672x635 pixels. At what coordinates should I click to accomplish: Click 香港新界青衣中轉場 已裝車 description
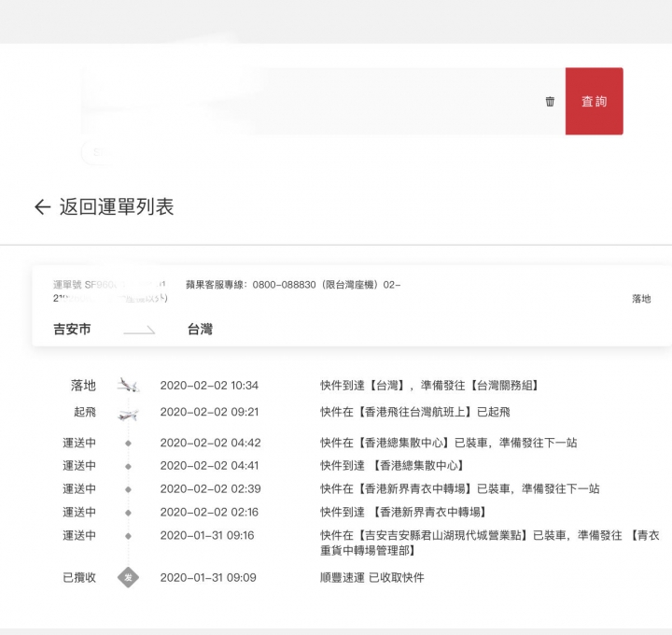pos(460,489)
